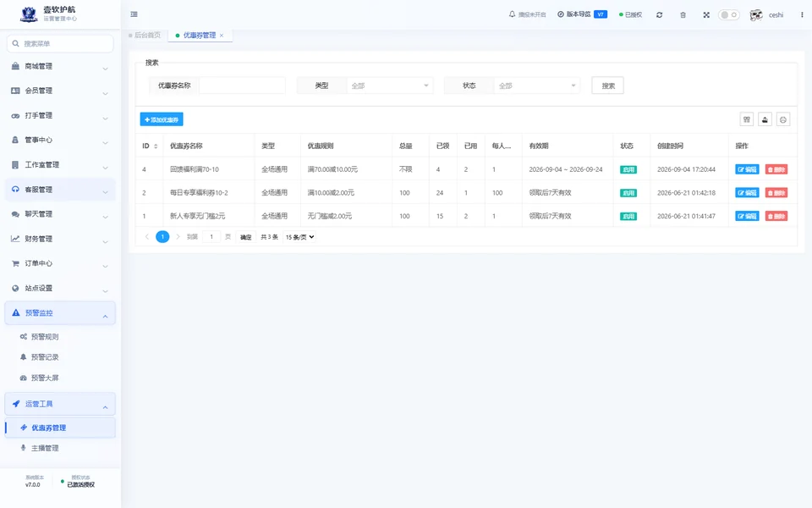The image size is (812, 508).
Task: Click the 订单中心 cart icon
Action: [15, 263]
